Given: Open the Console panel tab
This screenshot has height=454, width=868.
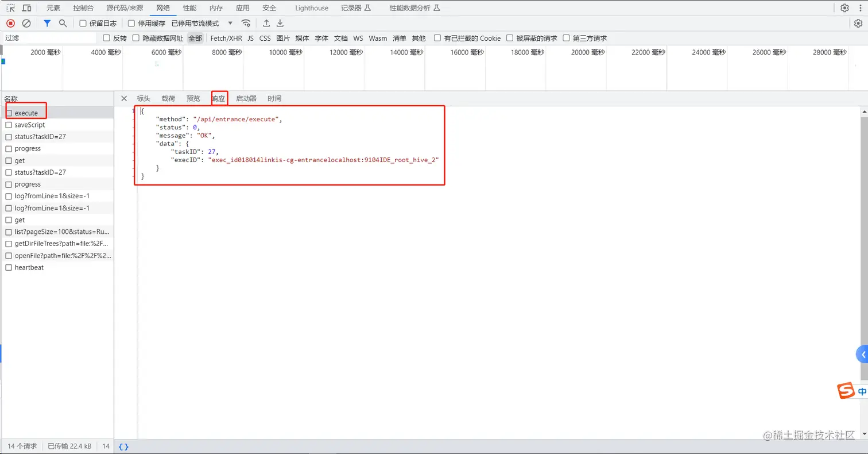Looking at the screenshot, I should (84, 8).
